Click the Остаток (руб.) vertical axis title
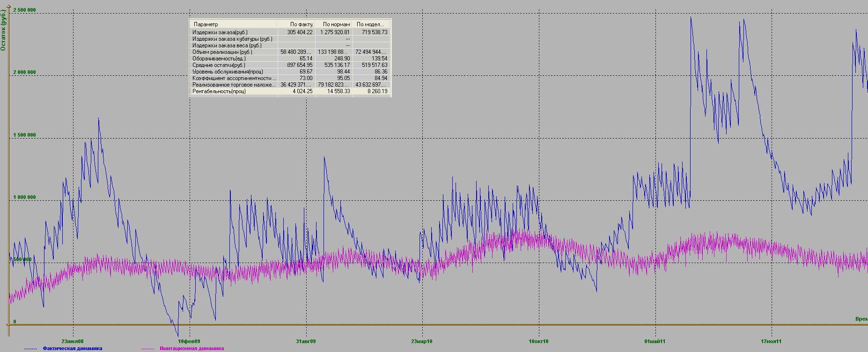Image resolution: width=868 pixels, height=352 pixels. pyautogui.click(x=3, y=30)
